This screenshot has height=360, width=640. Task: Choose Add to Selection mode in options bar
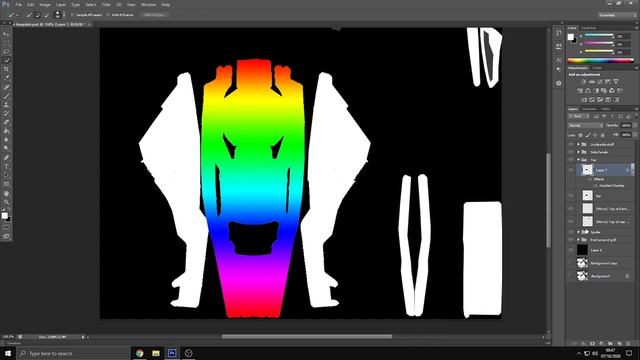point(38,15)
